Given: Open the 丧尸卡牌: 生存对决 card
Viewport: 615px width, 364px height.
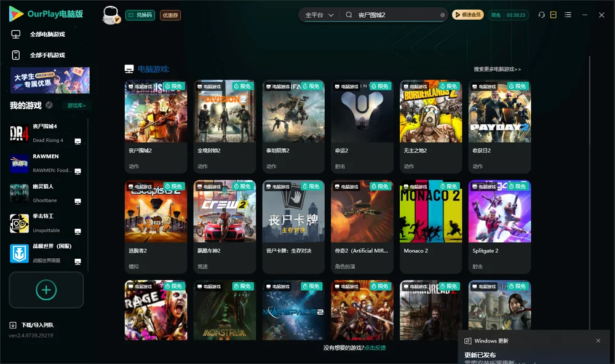Looking at the screenshot, I should tap(293, 227).
